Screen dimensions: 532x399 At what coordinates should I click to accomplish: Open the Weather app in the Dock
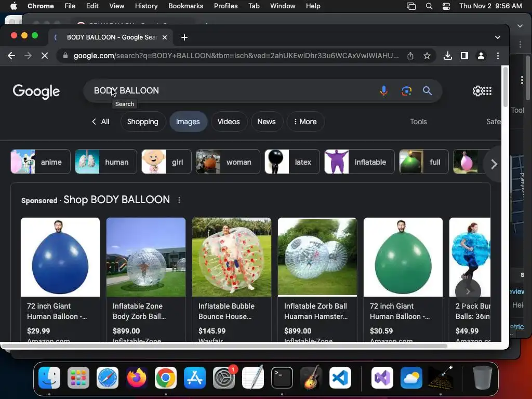[x=411, y=378]
